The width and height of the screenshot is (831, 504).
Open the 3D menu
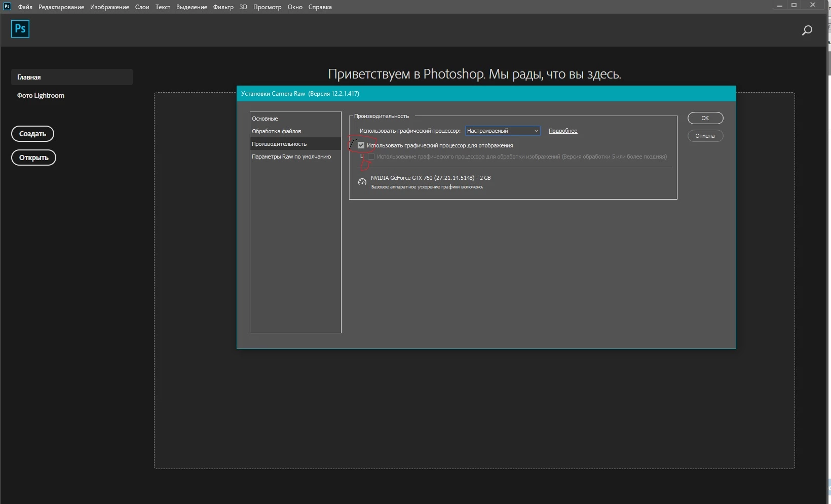(243, 7)
